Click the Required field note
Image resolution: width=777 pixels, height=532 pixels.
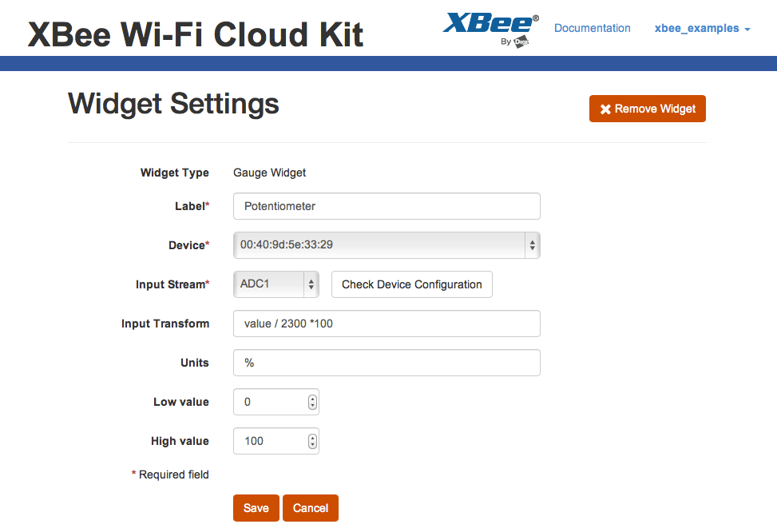click(170, 474)
